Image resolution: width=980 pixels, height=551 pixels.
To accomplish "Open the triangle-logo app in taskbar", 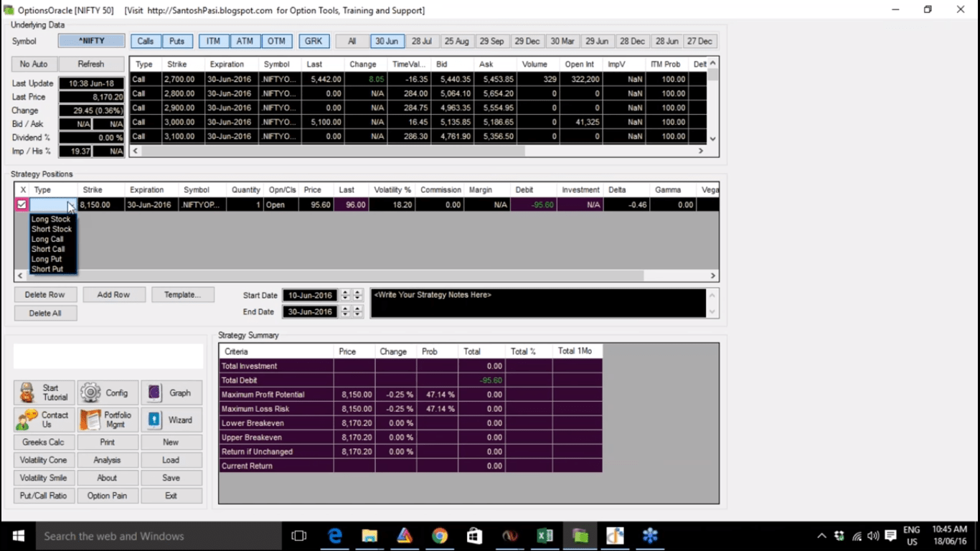I will pyautogui.click(x=405, y=536).
